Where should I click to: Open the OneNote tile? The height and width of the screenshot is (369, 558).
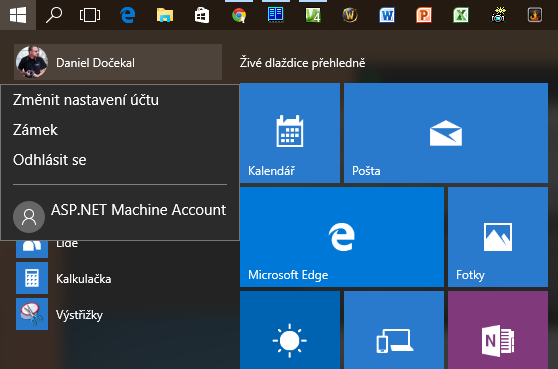tap(498, 330)
